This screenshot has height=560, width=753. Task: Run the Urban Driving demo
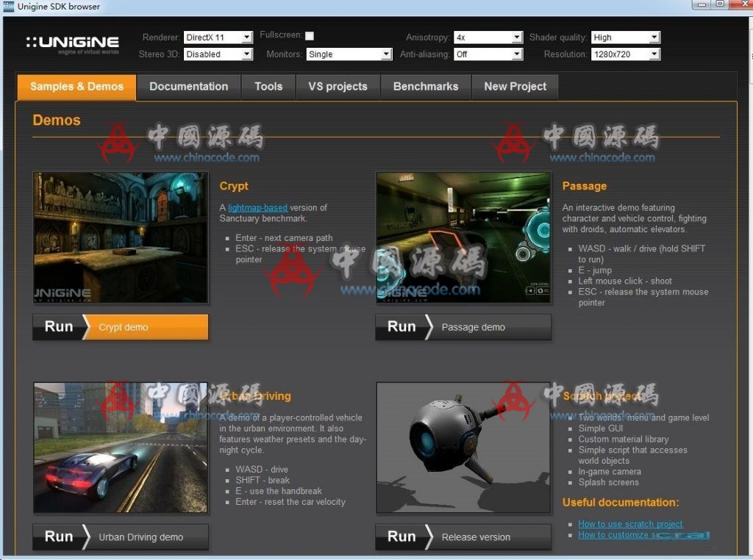(121, 537)
